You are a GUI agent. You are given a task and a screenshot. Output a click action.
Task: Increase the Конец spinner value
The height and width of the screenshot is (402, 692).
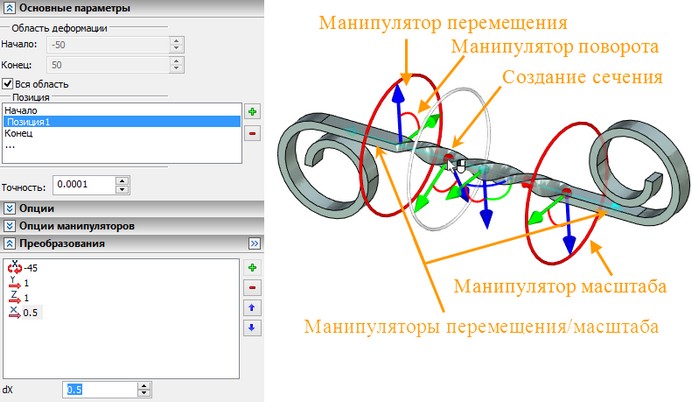coord(177,61)
